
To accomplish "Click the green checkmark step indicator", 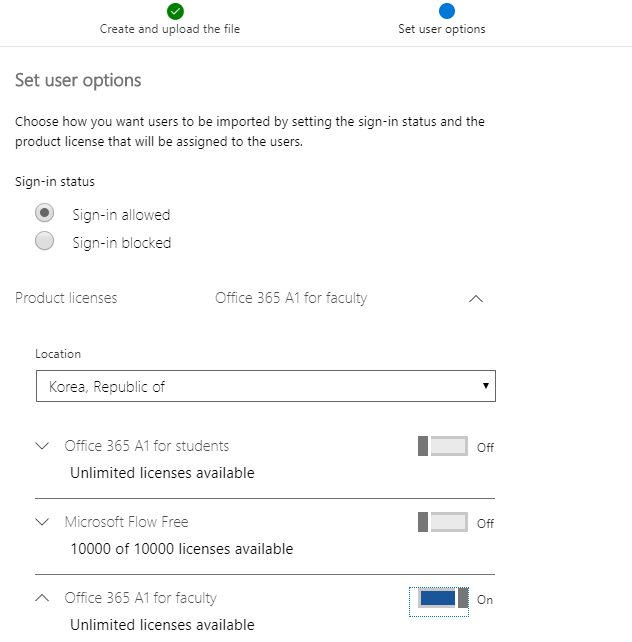I will (x=175, y=11).
